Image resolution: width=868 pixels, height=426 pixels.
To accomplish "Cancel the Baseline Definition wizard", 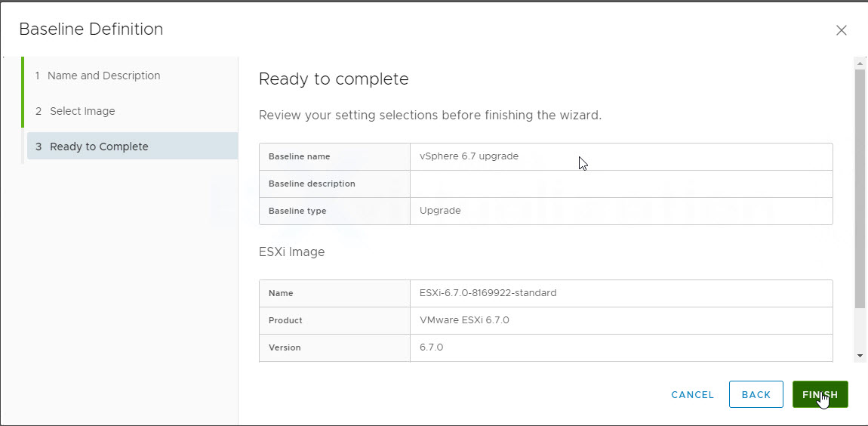I will coord(693,395).
